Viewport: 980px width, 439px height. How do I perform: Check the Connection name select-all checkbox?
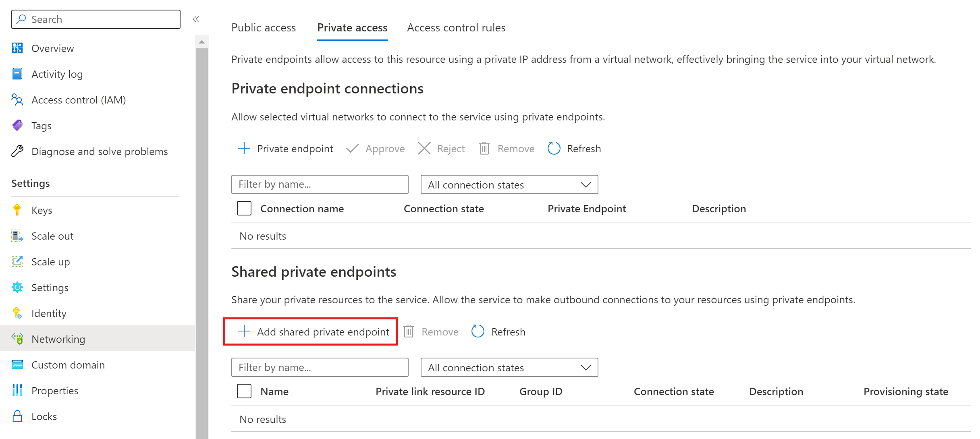244,209
